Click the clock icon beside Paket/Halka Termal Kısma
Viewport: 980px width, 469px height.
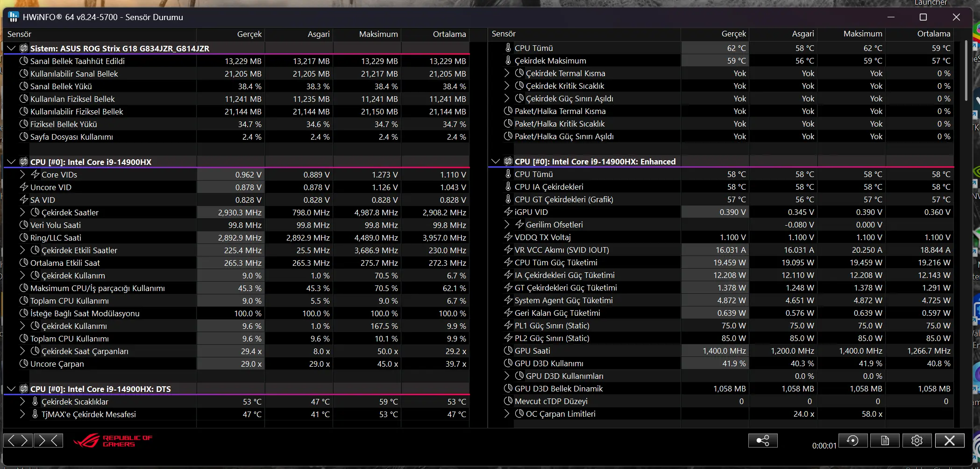[x=508, y=111]
